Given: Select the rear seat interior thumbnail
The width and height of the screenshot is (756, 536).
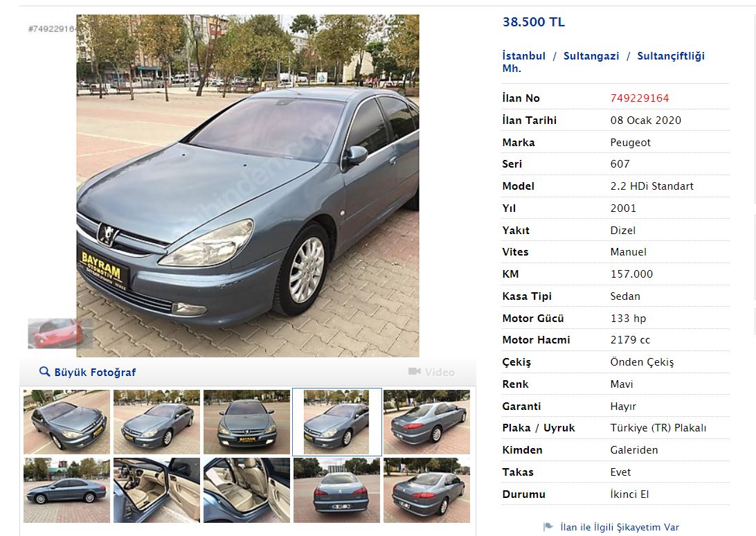Looking at the screenshot, I should pos(247,490).
